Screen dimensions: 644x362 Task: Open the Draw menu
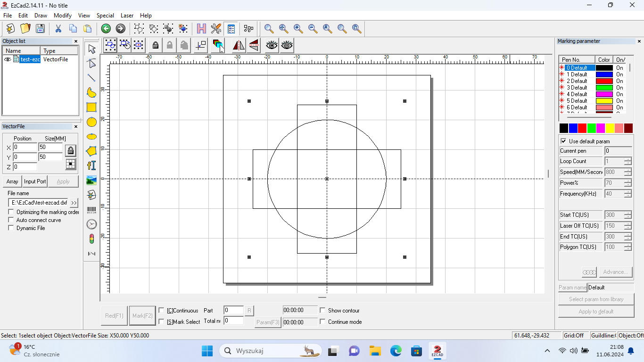41,16
